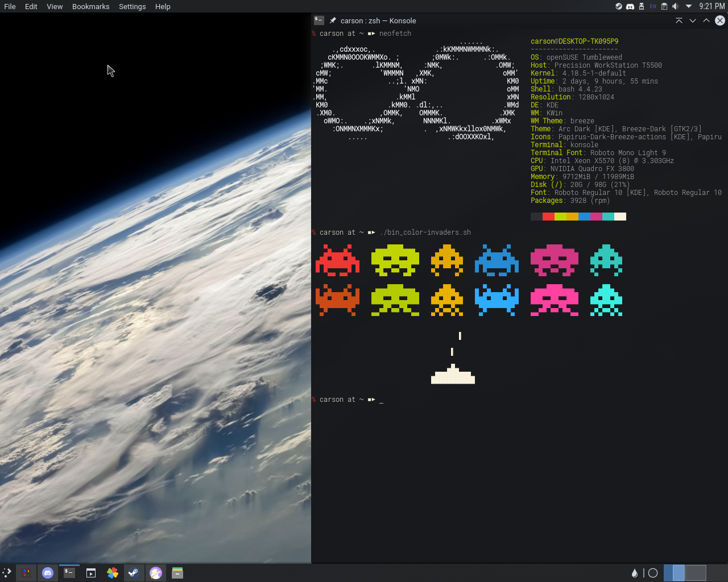This screenshot has height=582, width=728.
Task: Click the red neofetch color block
Action: tap(548, 217)
